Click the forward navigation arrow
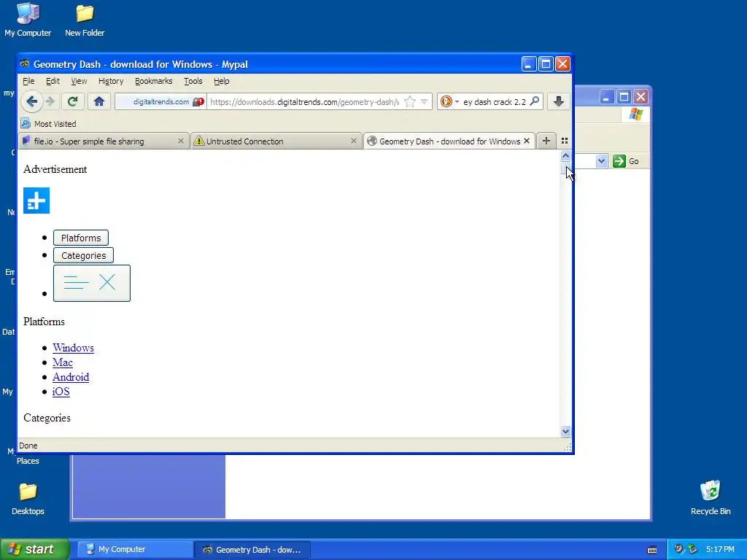 coord(50,101)
